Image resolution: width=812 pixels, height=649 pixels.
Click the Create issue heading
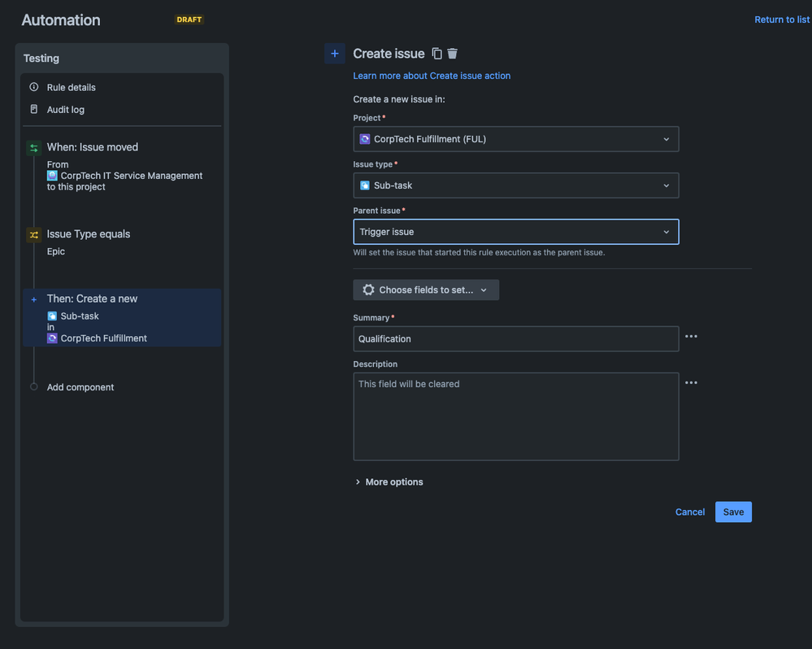coord(389,54)
